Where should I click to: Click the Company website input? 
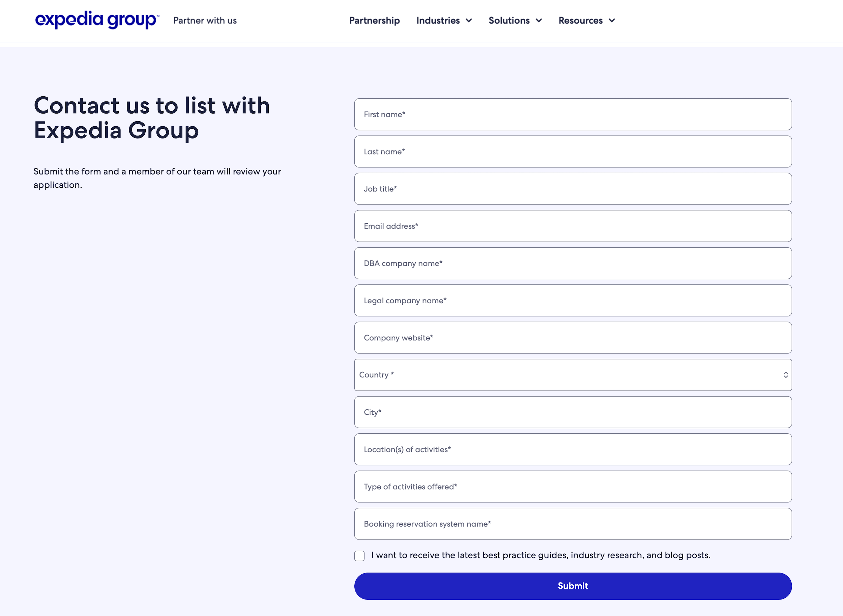point(573,338)
